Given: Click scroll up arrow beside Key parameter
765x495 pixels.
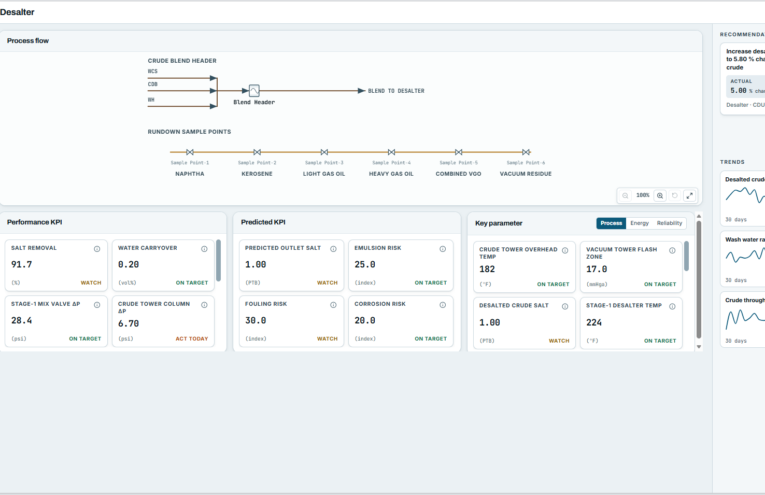Looking at the screenshot, I should click(x=699, y=216).
